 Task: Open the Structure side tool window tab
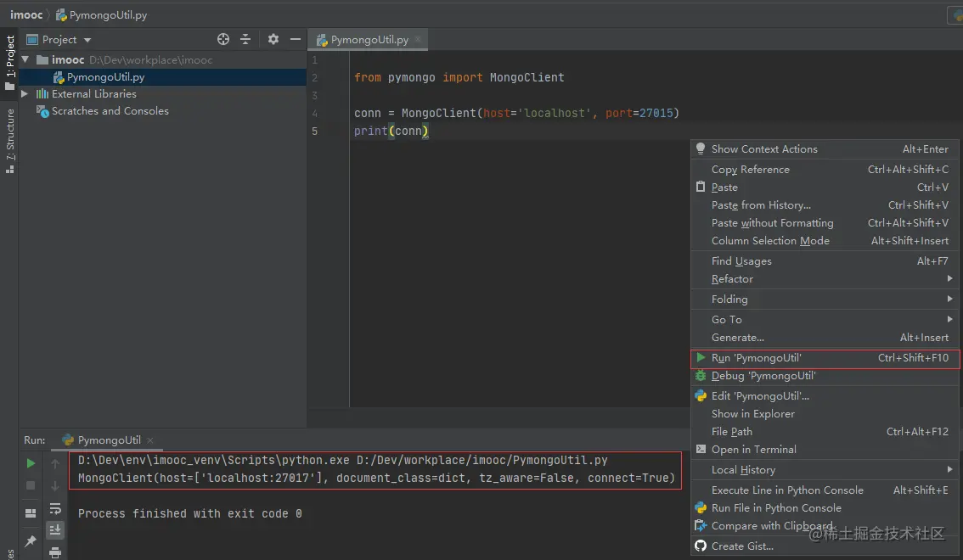10,141
